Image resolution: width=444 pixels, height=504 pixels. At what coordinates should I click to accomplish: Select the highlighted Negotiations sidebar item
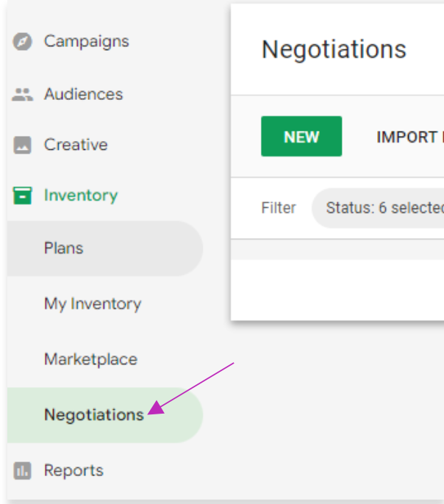point(105,415)
